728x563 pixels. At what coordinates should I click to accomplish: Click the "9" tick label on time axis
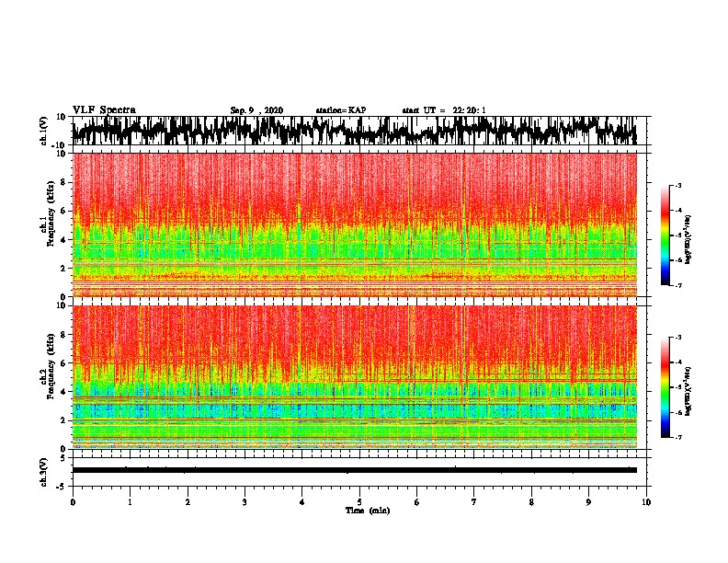(588, 502)
